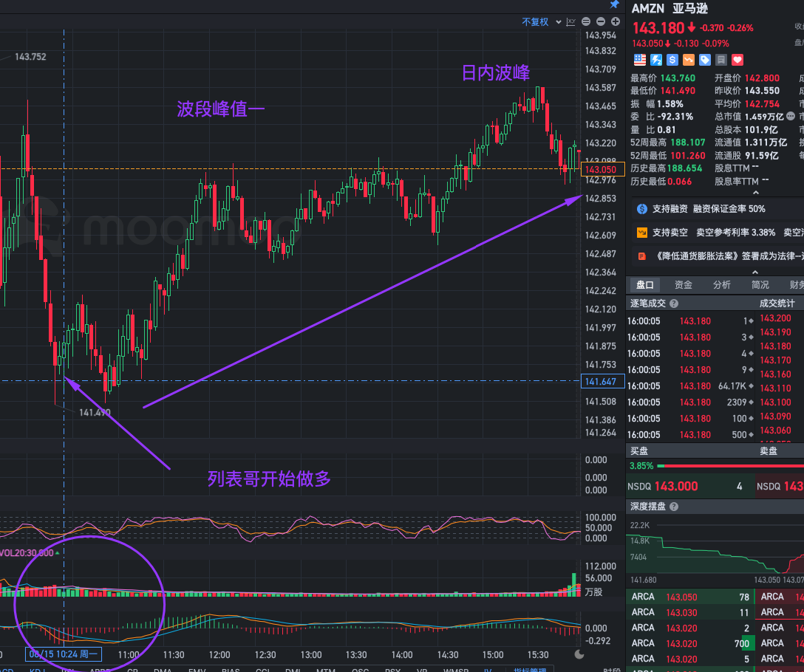Click the 141.647 crosshair price label
Viewport: 804px width, 672px height.
coord(602,381)
